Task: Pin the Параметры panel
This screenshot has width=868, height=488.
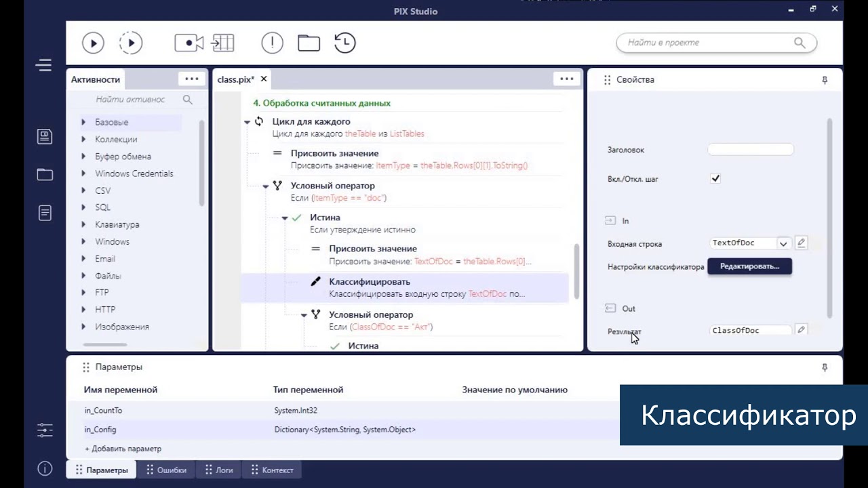Action: tap(825, 367)
